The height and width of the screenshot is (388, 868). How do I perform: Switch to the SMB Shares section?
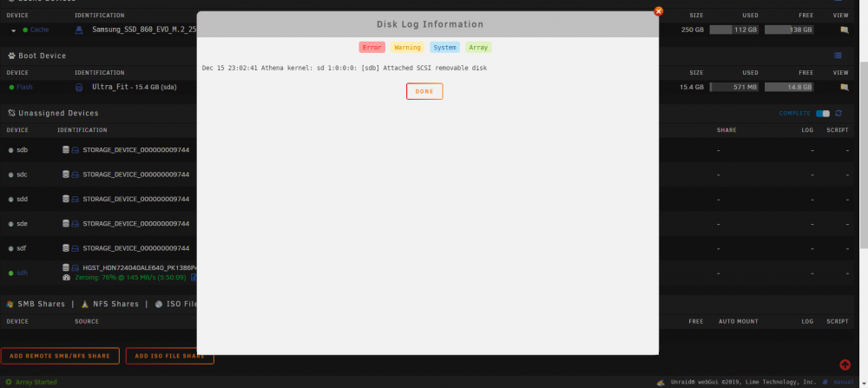[x=41, y=304]
